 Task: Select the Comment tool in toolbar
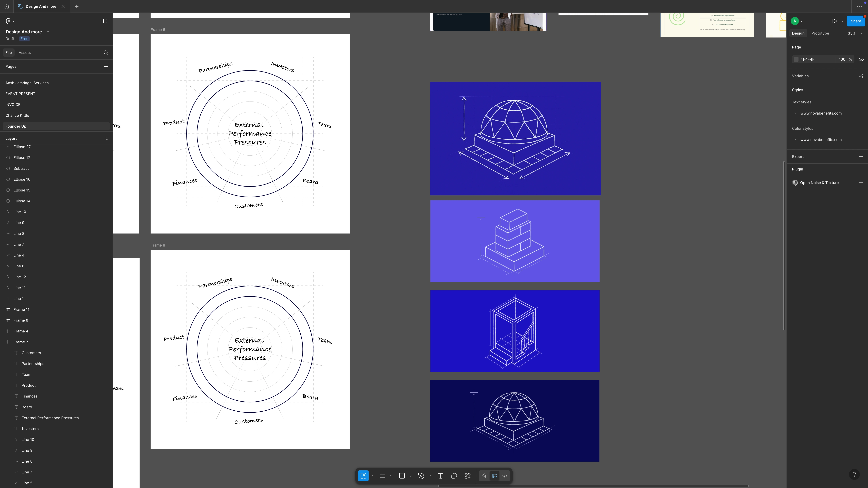point(454,476)
